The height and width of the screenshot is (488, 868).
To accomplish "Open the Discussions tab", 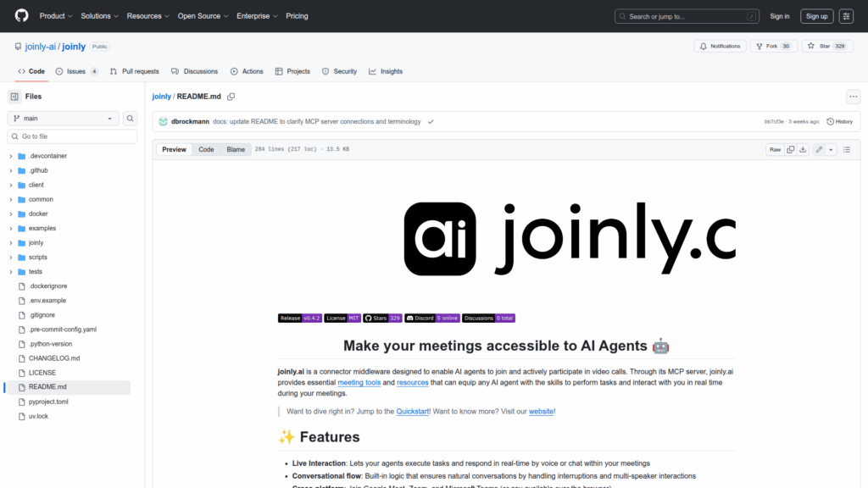I will [x=194, y=71].
